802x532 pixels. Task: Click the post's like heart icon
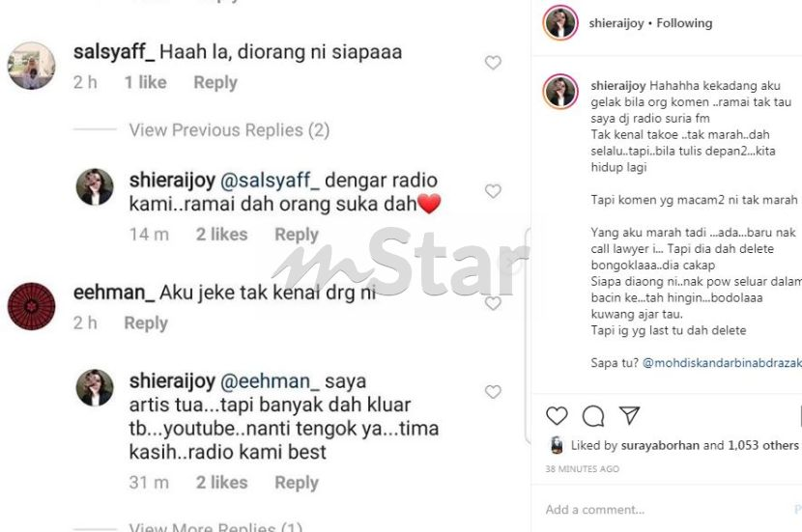click(557, 415)
